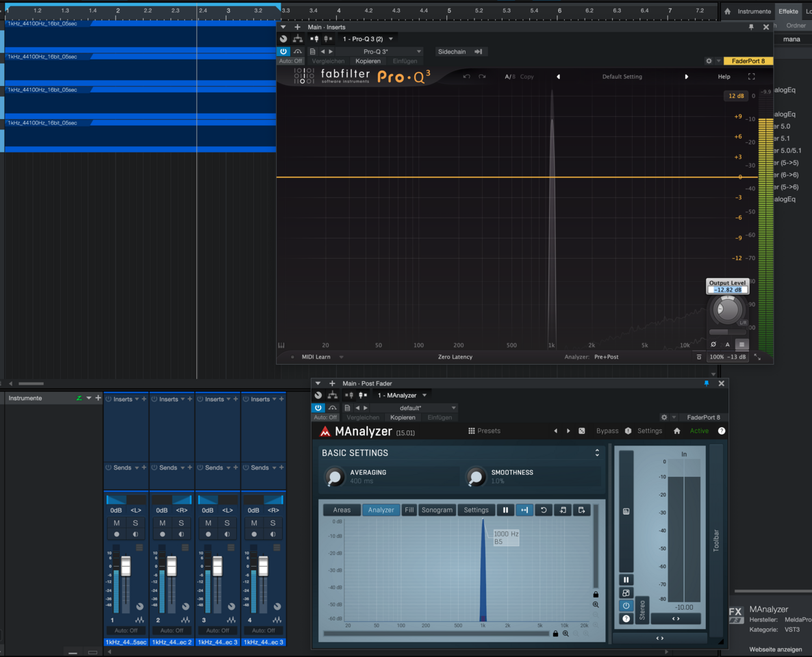Open Analyzer Pre+Post settings
Viewport: 812px width, 657px height.
point(607,357)
